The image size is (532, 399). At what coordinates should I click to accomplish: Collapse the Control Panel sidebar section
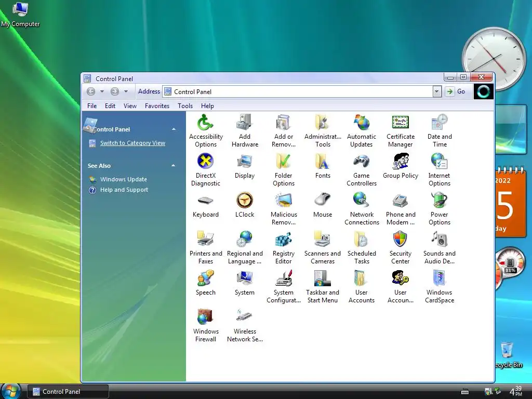174,129
